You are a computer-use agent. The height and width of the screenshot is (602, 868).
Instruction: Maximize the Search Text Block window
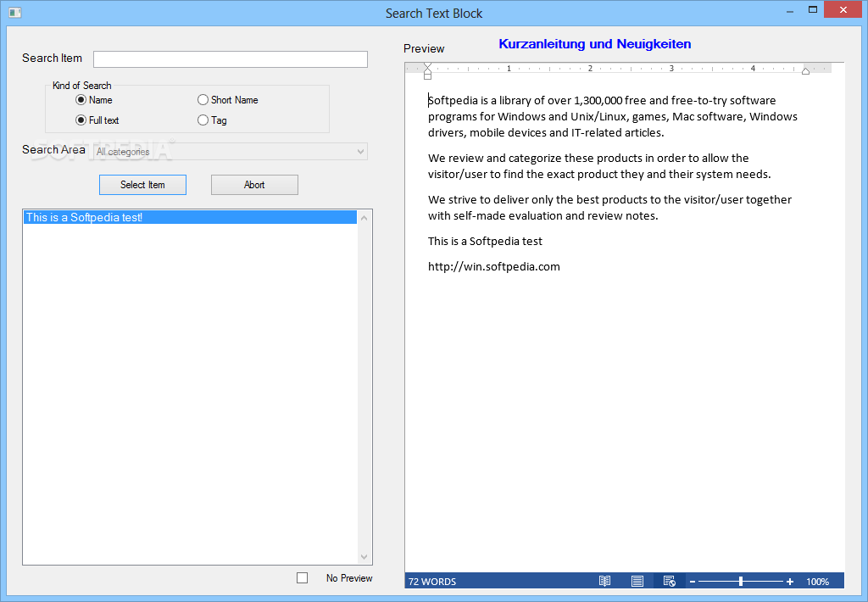(x=813, y=10)
